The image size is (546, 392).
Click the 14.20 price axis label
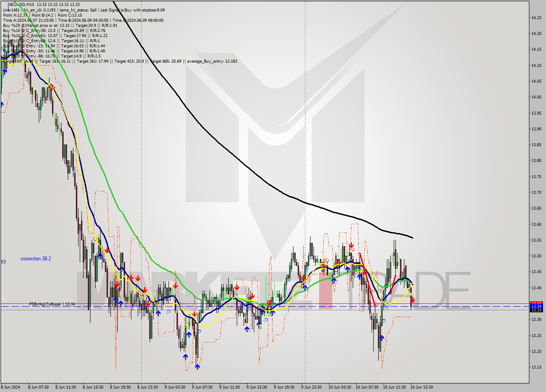click(537, 33)
